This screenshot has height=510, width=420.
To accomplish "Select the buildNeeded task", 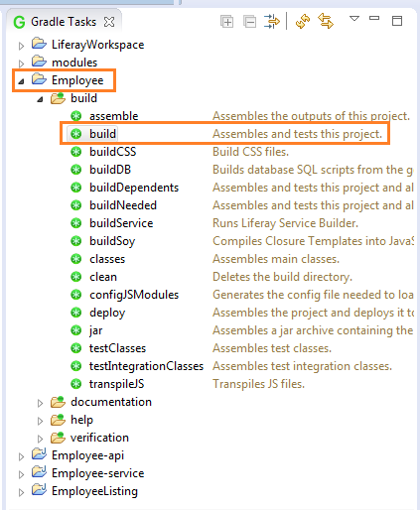I will pyautogui.click(x=123, y=205).
